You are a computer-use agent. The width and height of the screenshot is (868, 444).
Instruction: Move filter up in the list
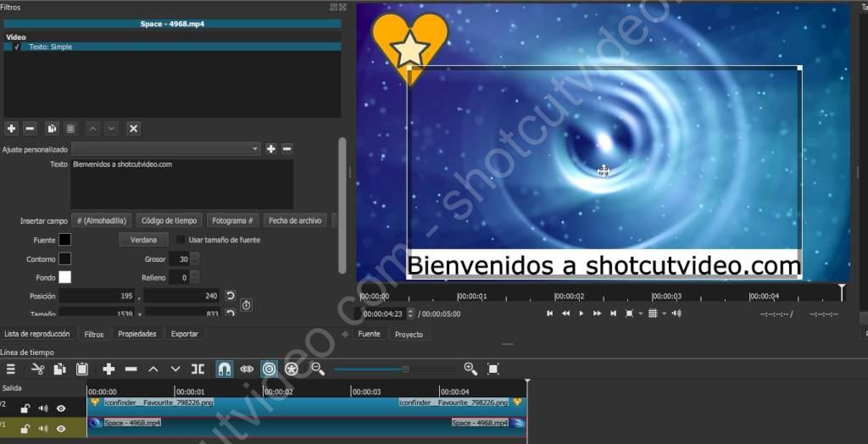[x=92, y=129]
